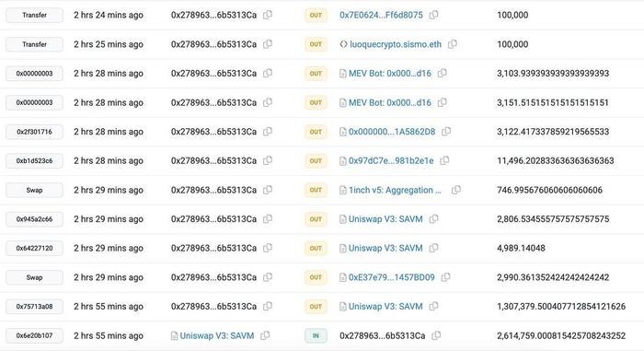Copy 0xE37e79...1457BD09 address icon
644x351 pixels.
coord(445,277)
